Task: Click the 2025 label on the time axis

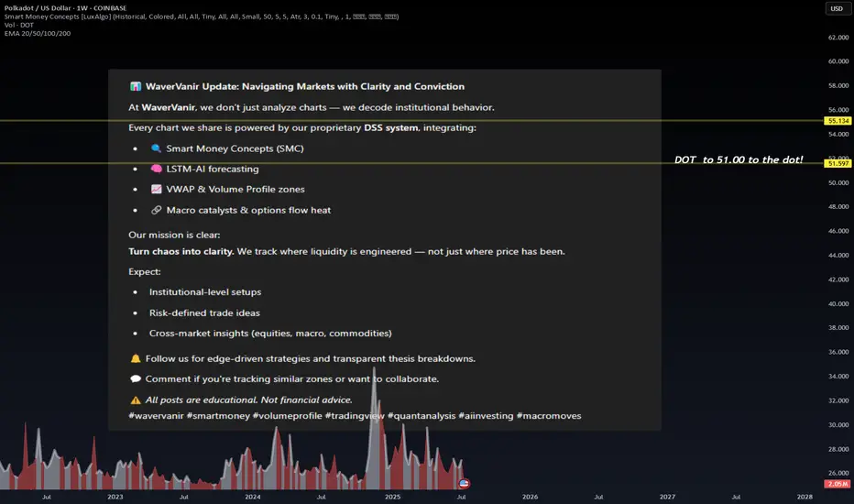Action: 392,497
